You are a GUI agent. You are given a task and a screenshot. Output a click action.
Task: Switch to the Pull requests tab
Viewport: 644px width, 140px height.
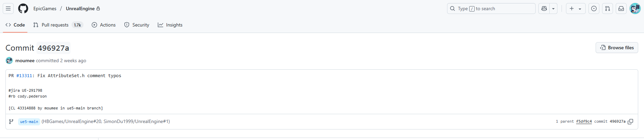[58, 25]
